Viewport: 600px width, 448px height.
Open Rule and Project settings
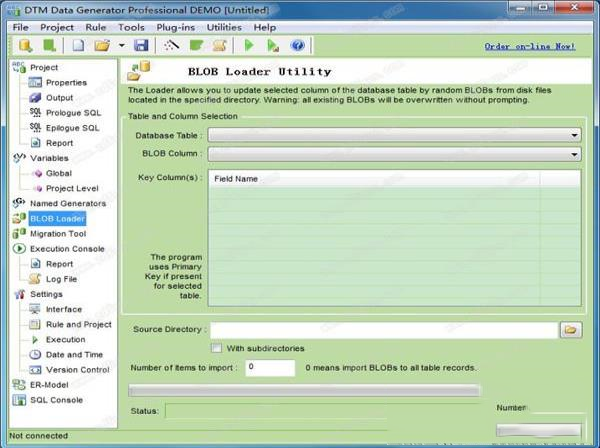pyautogui.click(x=79, y=324)
